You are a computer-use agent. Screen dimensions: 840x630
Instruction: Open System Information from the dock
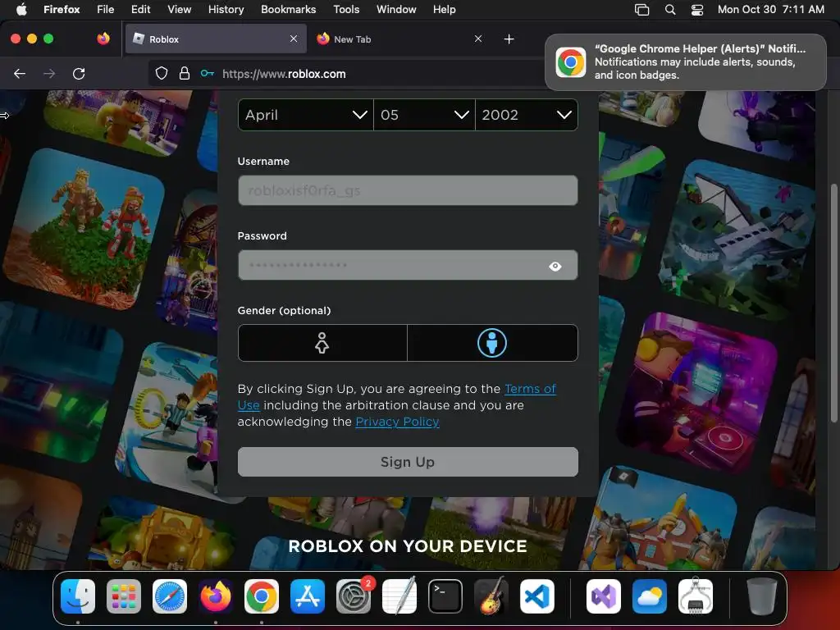pos(696,596)
